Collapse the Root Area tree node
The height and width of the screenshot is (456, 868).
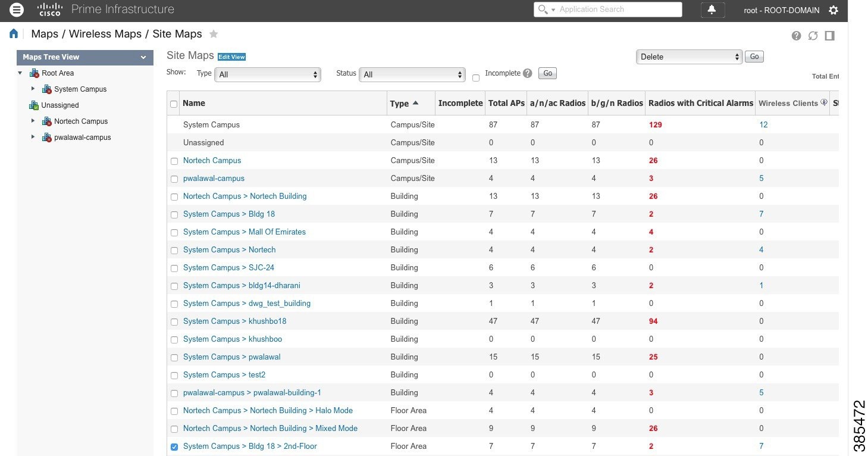pos(20,73)
